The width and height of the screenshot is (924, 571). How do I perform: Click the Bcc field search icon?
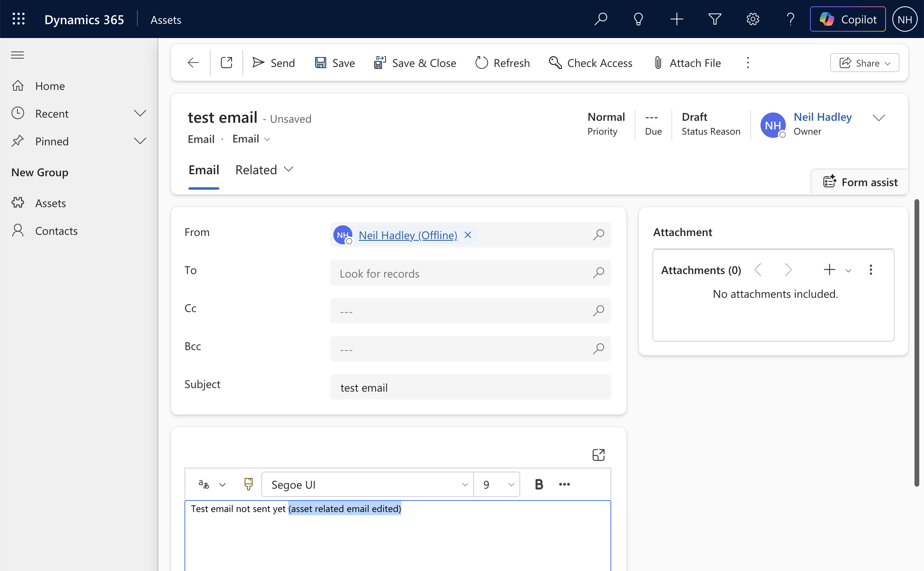point(598,349)
